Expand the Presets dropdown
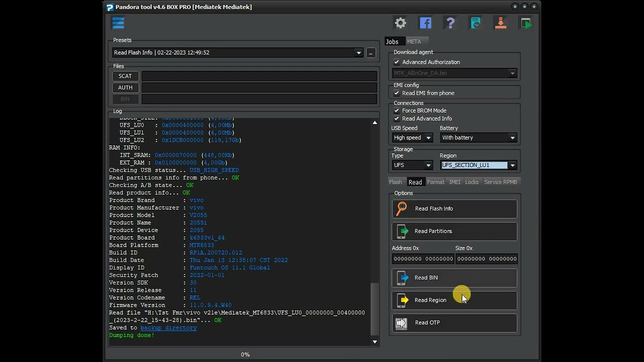The width and height of the screenshot is (644, 362). (x=359, y=53)
